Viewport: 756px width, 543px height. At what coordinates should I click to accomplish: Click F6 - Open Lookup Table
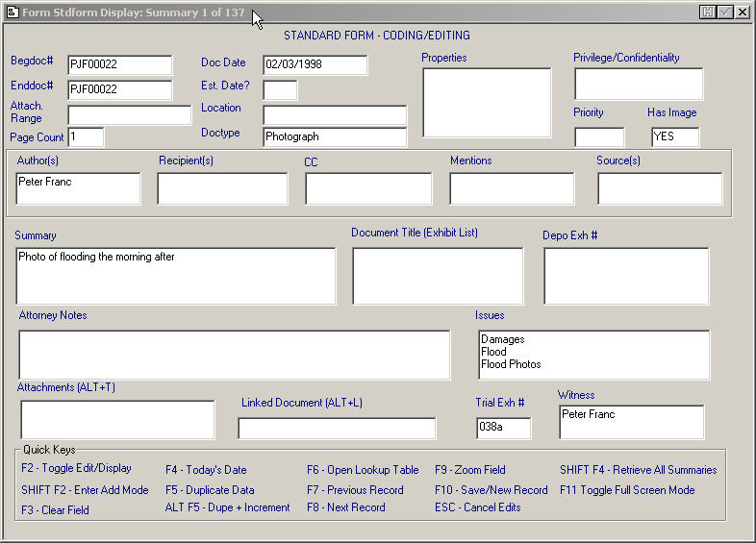click(363, 470)
